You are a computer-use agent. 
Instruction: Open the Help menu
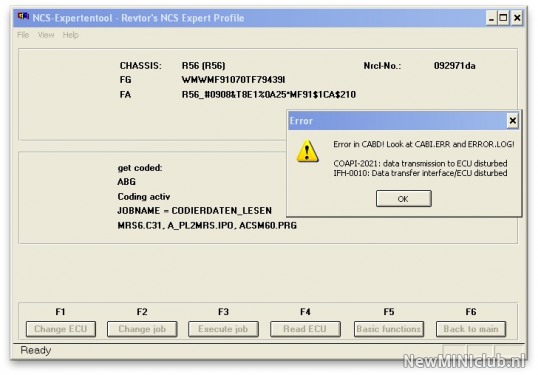71,35
